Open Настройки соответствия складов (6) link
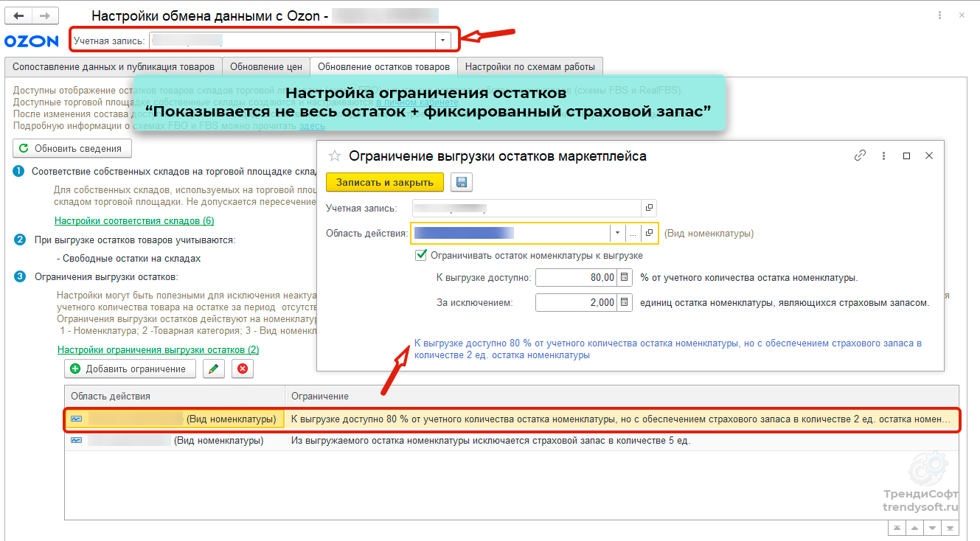The height and width of the screenshot is (541, 980). (134, 220)
